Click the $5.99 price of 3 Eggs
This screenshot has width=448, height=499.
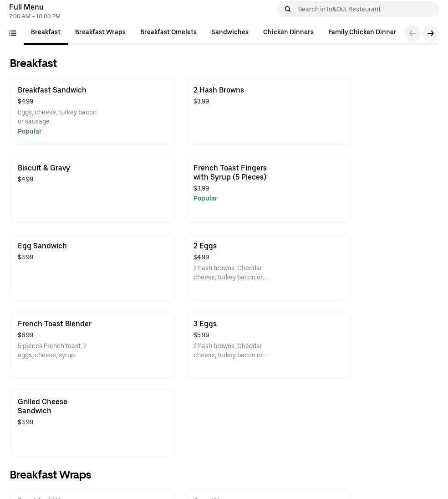tap(201, 335)
